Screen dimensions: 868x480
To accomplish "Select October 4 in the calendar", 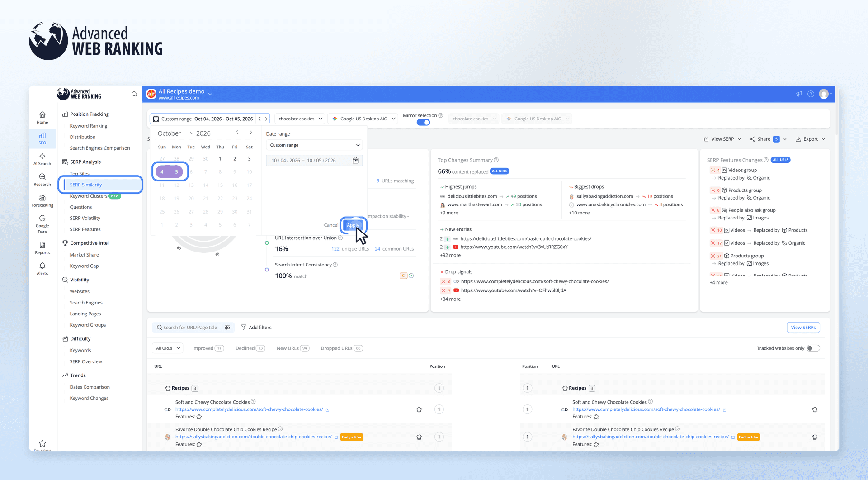I will coord(162,172).
